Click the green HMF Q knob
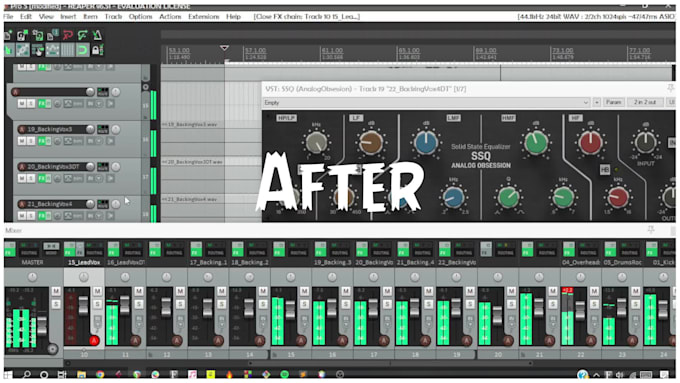This screenshot has height=383, width=680. click(508, 197)
